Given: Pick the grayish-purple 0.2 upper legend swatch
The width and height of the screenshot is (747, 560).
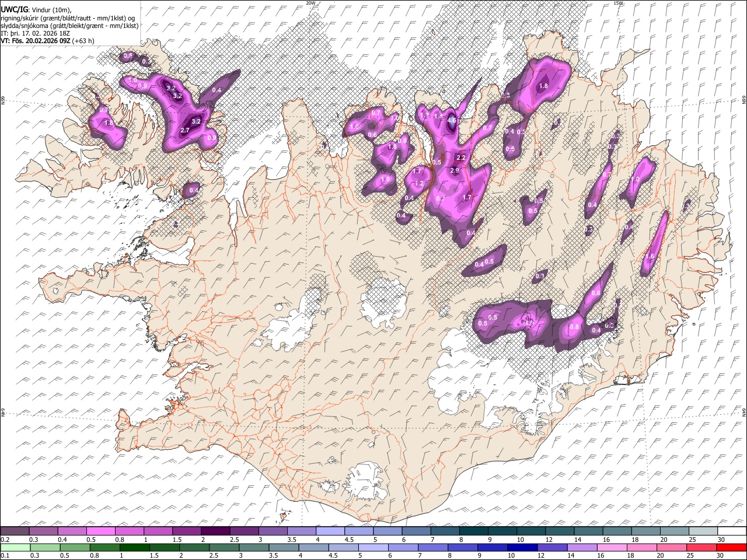Looking at the screenshot, I should pyautogui.click(x=15, y=531).
